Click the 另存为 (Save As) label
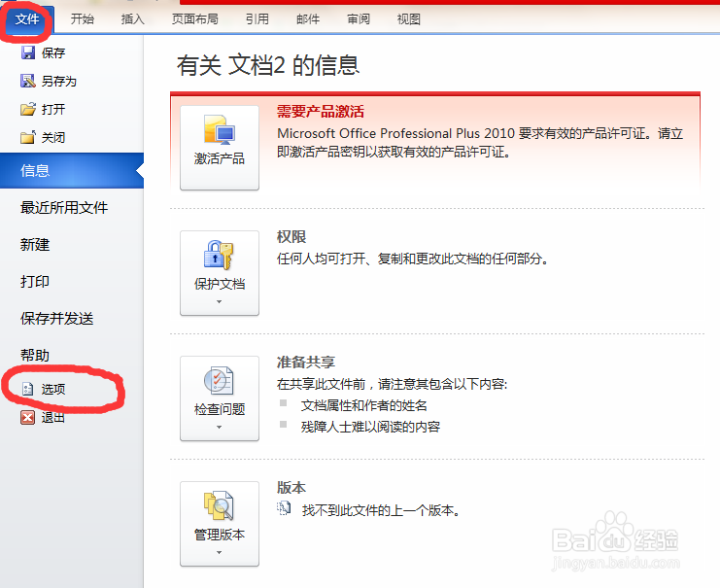Viewport: 720px width, 588px height. [58, 82]
